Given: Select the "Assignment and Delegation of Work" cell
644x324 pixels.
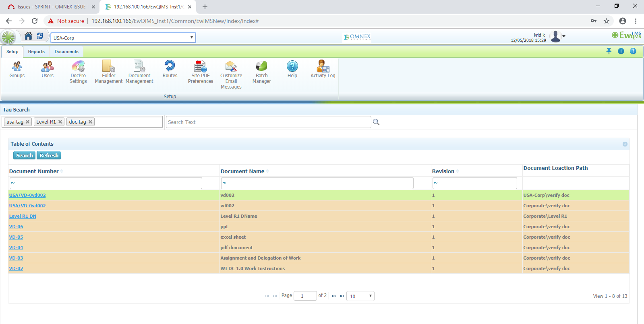Looking at the screenshot, I should [x=325, y=258].
